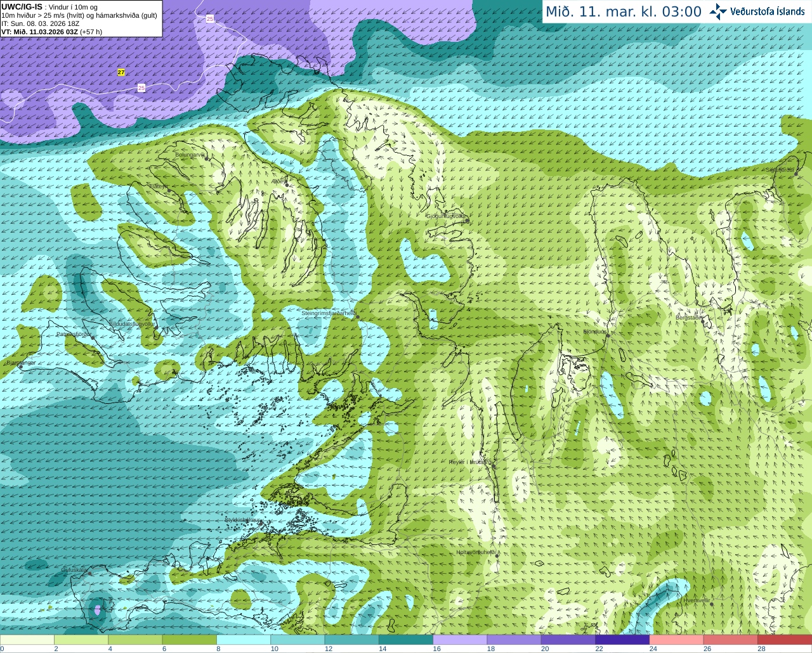Click the 16–18 m/s lavender legend swatch

(460, 640)
